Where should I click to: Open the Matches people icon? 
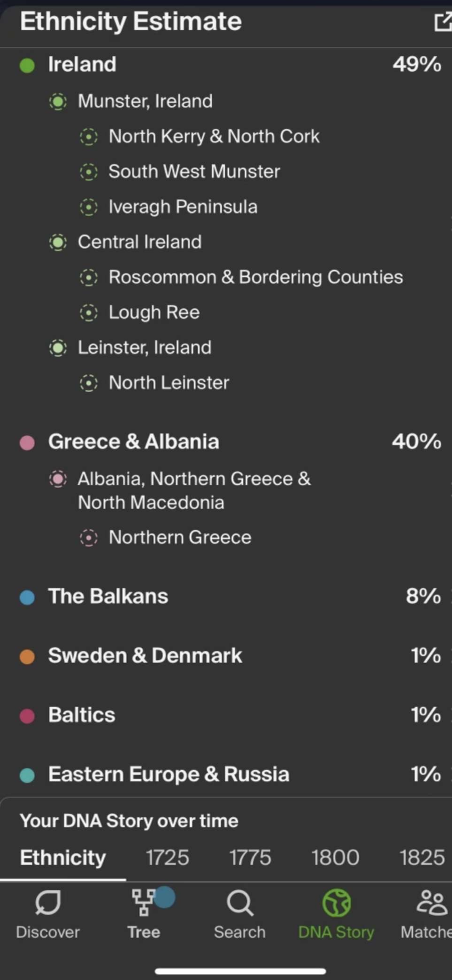(x=431, y=903)
